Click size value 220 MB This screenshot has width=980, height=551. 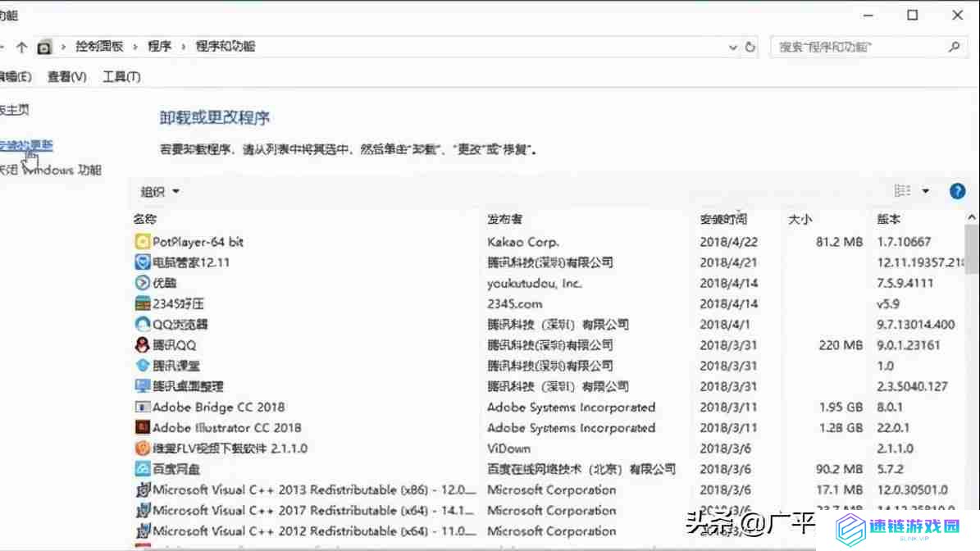coord(841,345)
